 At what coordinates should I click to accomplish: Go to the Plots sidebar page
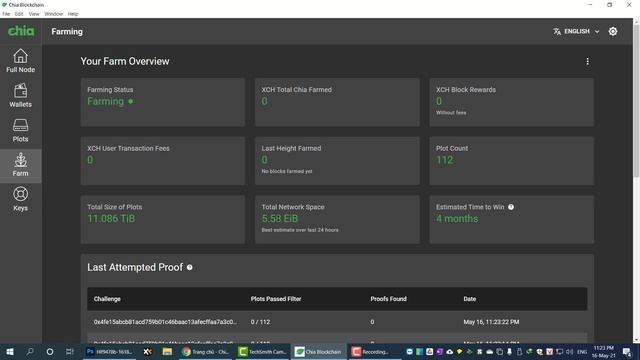(x=20, y=130)
